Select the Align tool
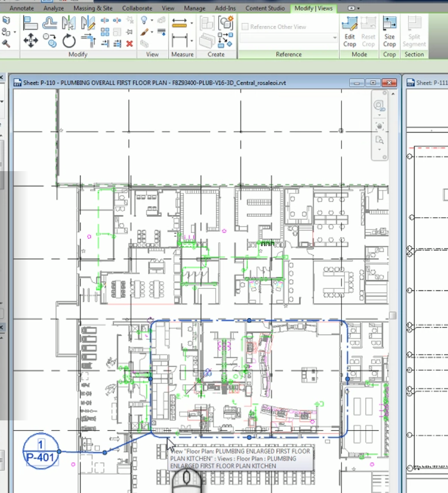The image size is (448, 493). coord(29,22)
